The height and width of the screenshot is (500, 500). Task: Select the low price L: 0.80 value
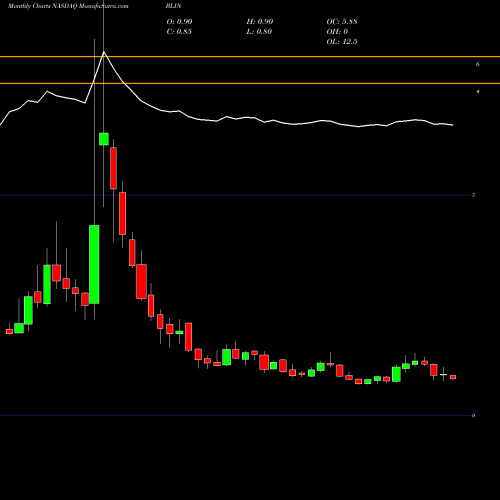pos(259,32)
